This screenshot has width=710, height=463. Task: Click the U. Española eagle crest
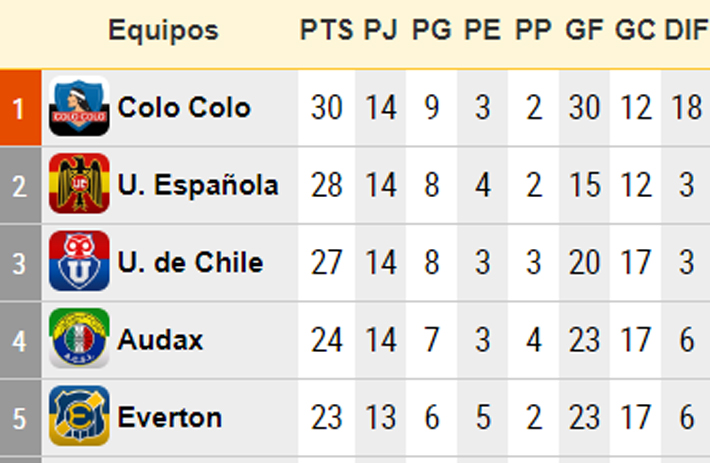pos(79,184)
